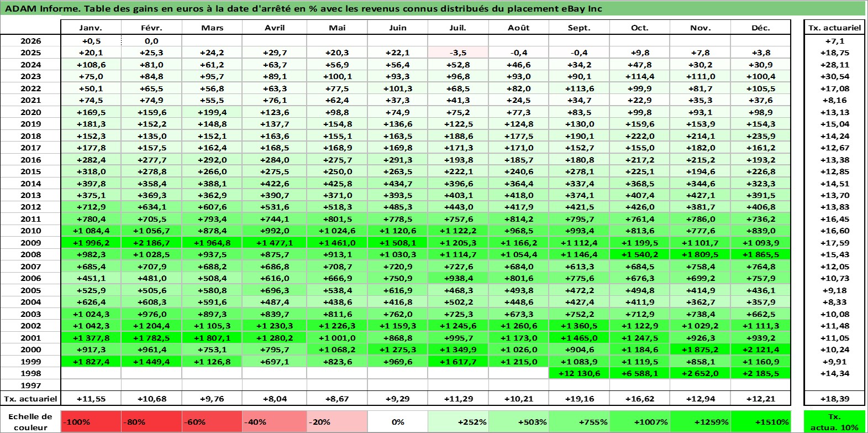Select the '+12 130,6' cell in 1998

pyautogui.click(x=579, y=373)
